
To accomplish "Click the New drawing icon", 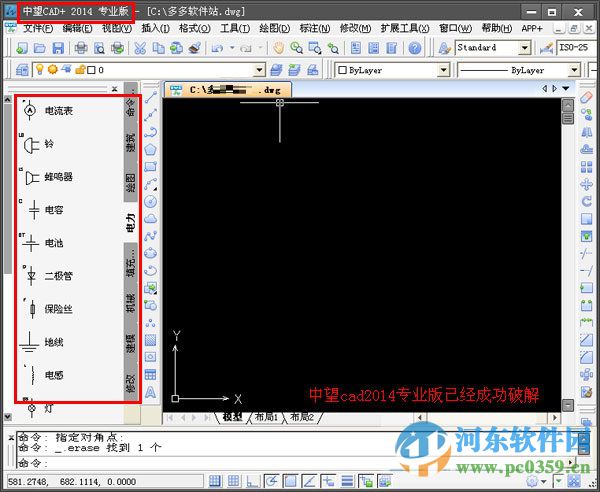I will [x=22, y=48].
